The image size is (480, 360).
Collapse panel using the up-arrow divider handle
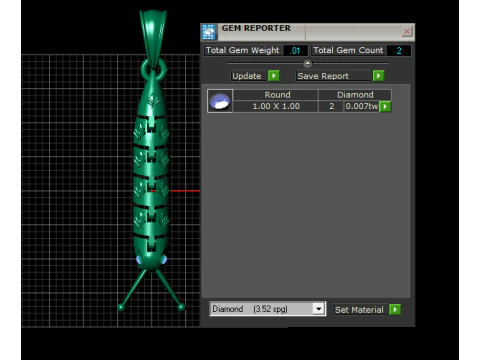tap(307, 63)
